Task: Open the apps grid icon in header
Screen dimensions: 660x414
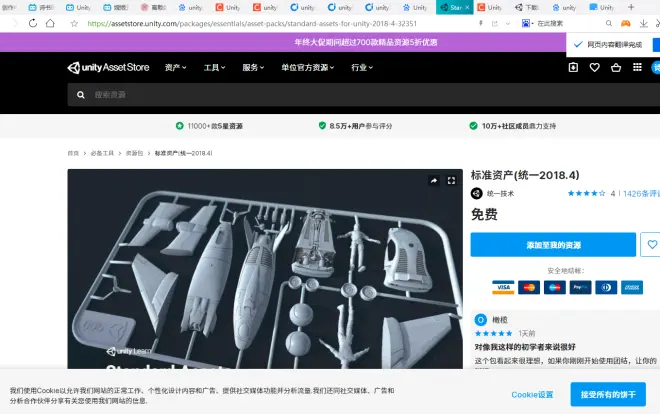Action: coord(637,67)
